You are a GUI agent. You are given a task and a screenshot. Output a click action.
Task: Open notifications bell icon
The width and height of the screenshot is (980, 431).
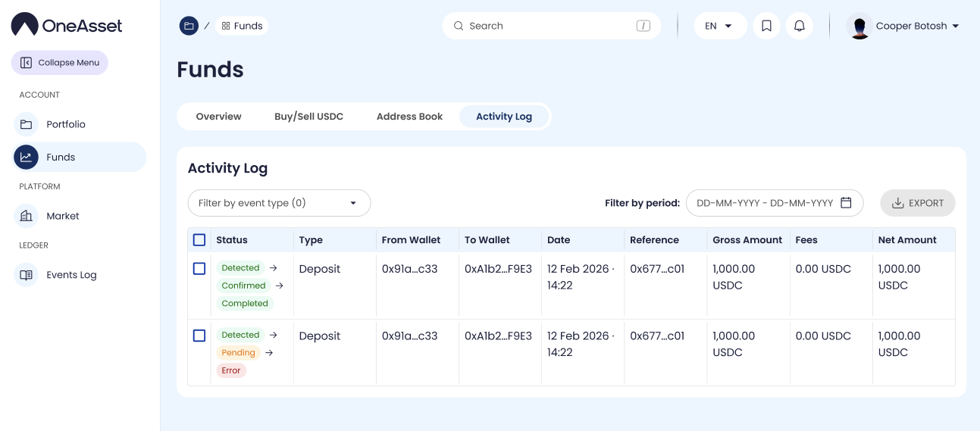pyautogui.click(x=799, y=26)
